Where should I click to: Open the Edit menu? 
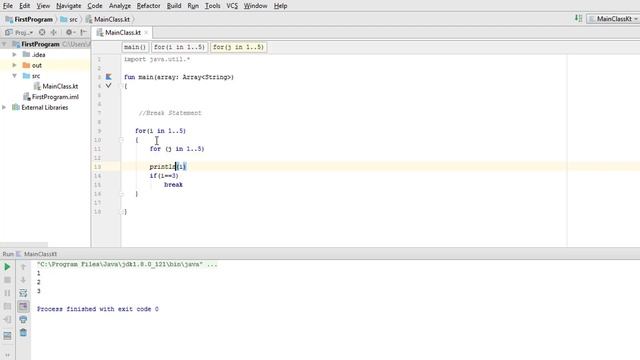[24, 6]
